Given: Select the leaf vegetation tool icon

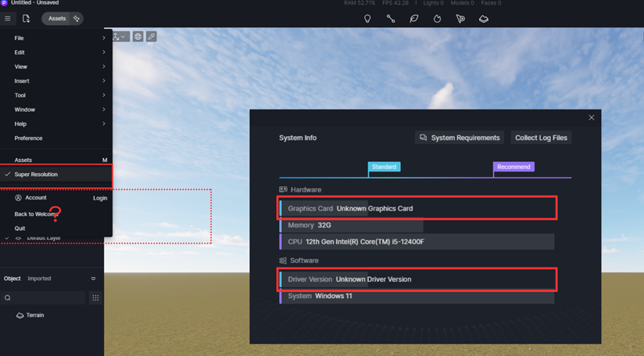Looking at the screenshot, I should tap(414, 19).
